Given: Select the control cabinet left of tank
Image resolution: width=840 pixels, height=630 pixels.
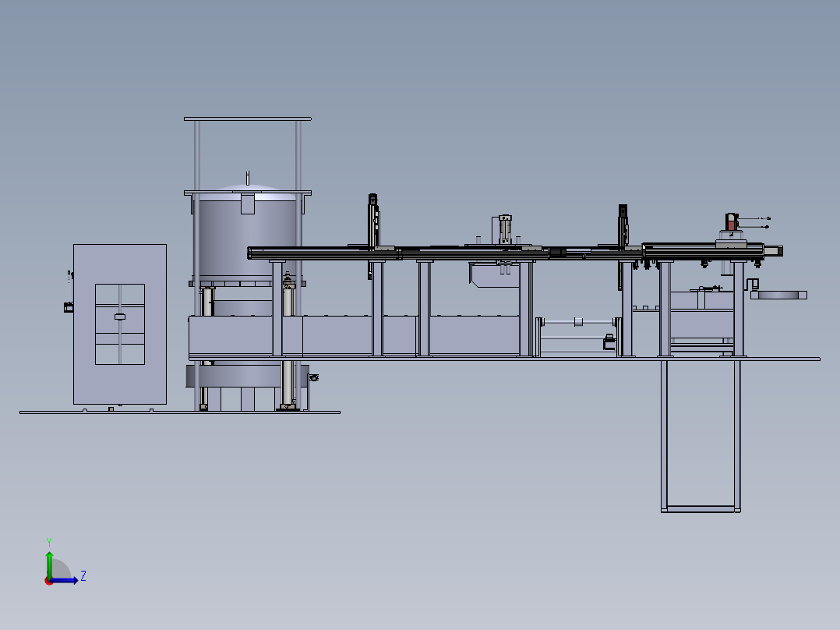Looking at the screenshot, I should [120, 324].
